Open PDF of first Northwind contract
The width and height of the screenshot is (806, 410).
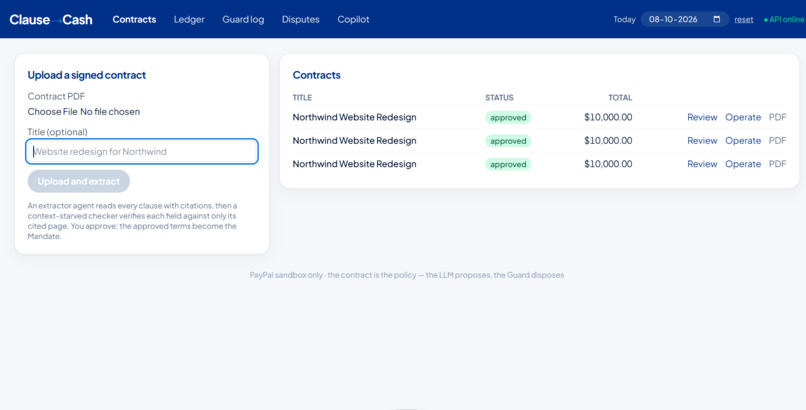click(x=777, y=117)
